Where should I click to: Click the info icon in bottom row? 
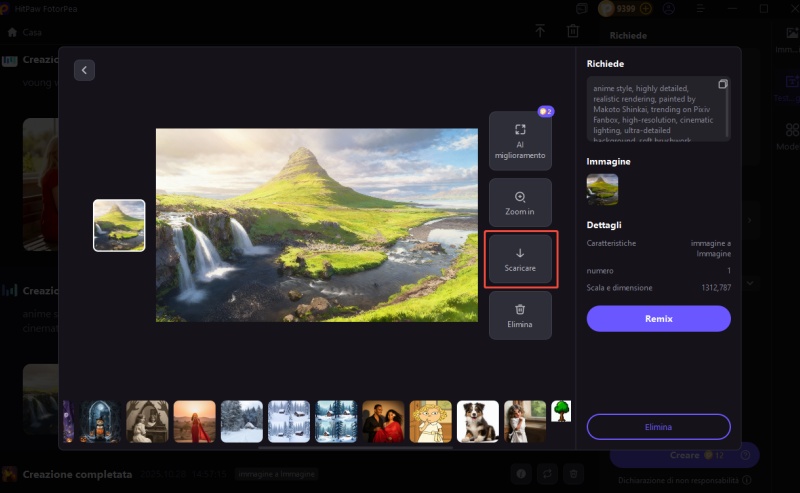[521, 474]
